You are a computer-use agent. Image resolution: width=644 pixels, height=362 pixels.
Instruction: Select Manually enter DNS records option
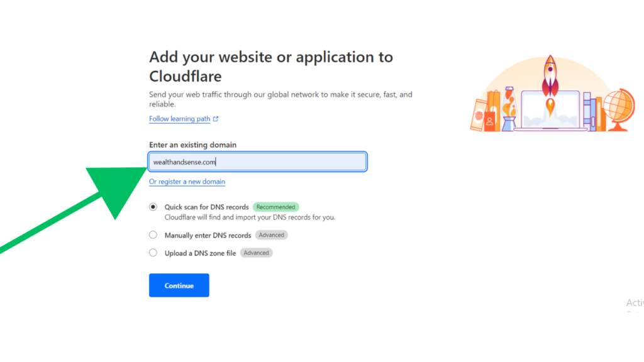153,235
